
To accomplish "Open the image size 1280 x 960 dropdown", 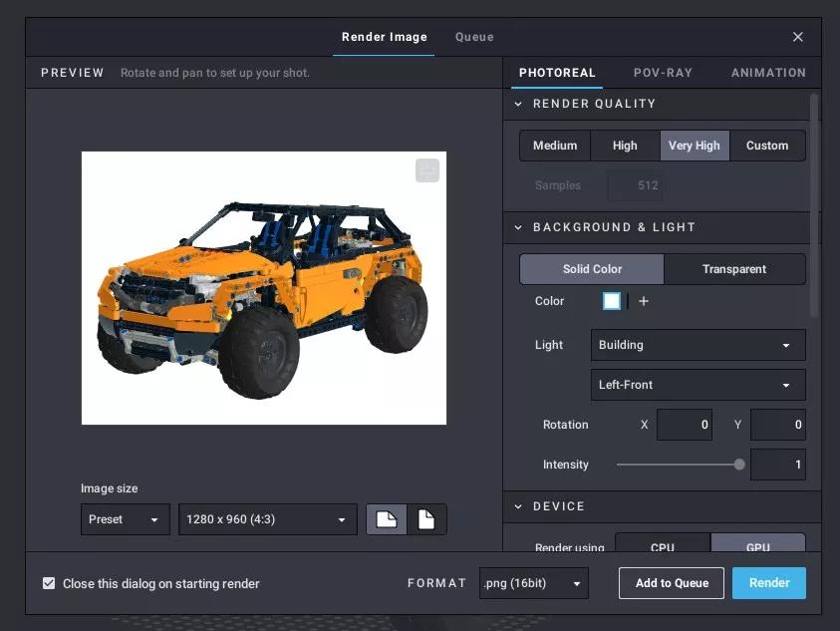I will pyautogui.click(x=267, y=519).
